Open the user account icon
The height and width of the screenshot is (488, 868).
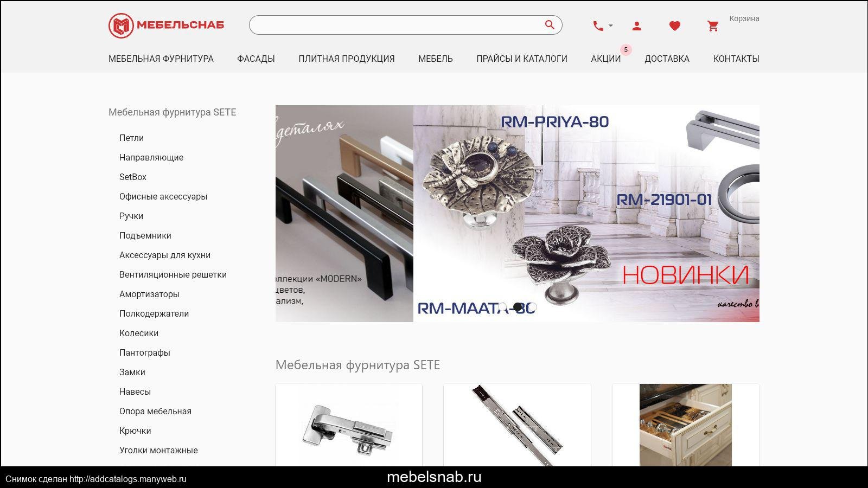637,25
